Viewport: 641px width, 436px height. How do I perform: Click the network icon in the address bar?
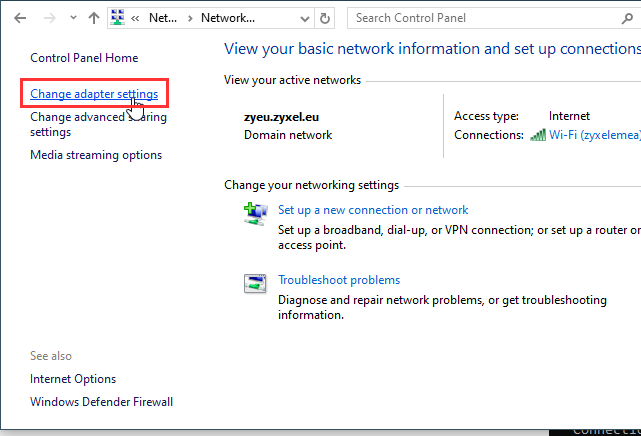tap(117, 18)
